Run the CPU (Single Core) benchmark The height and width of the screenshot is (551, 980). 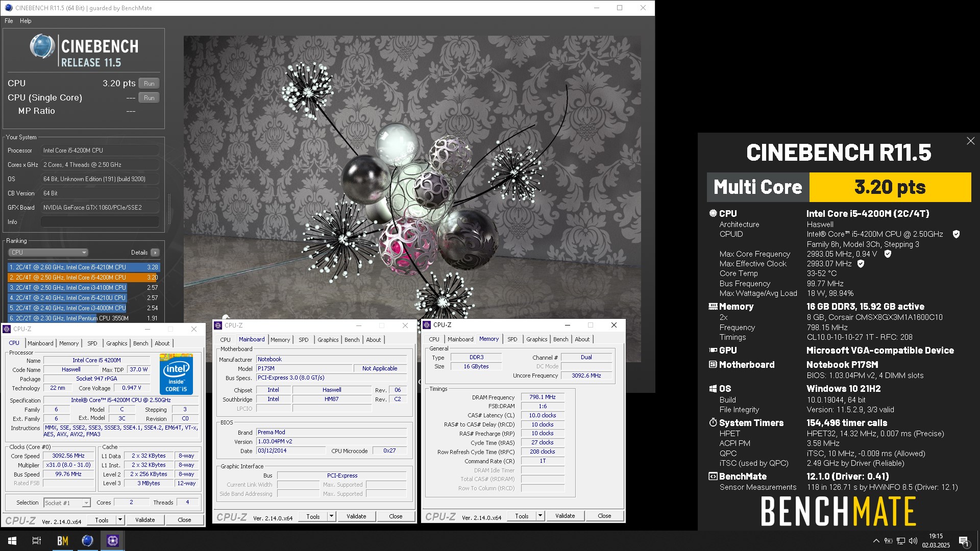coord(149,98)
